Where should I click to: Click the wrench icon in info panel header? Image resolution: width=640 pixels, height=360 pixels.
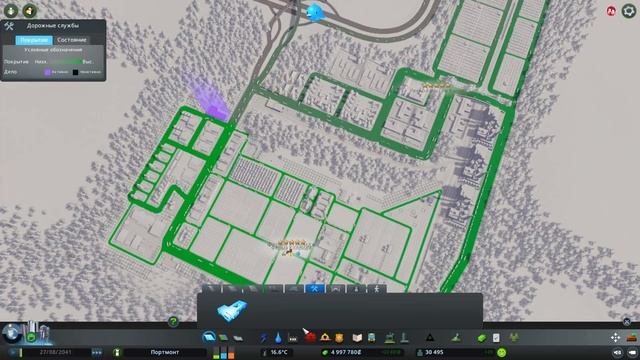point(9,26)
